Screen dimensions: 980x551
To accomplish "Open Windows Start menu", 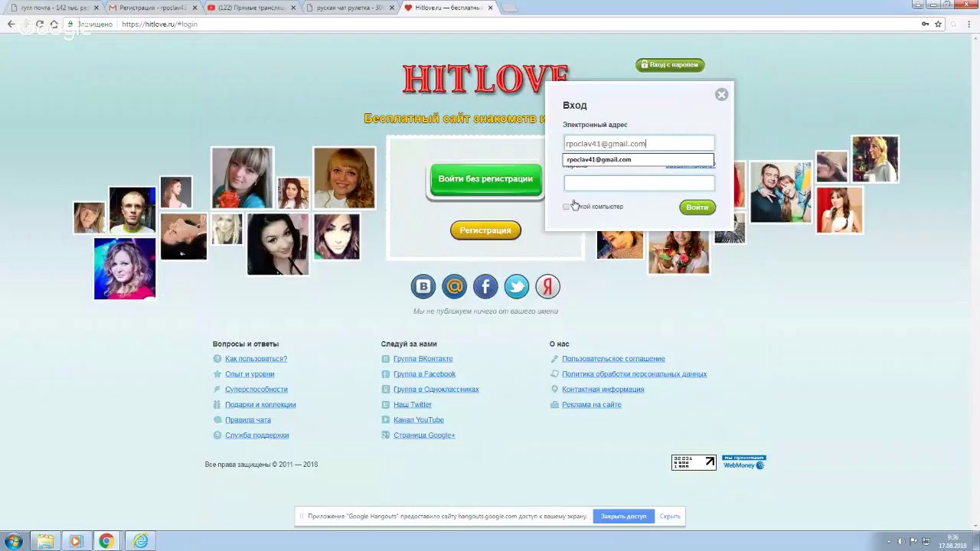I will click(14, 541).
